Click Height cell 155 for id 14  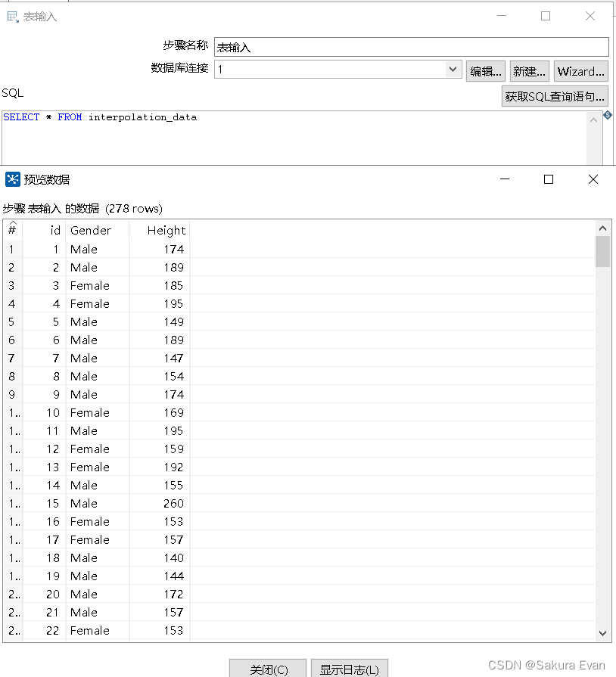point(160,486)
